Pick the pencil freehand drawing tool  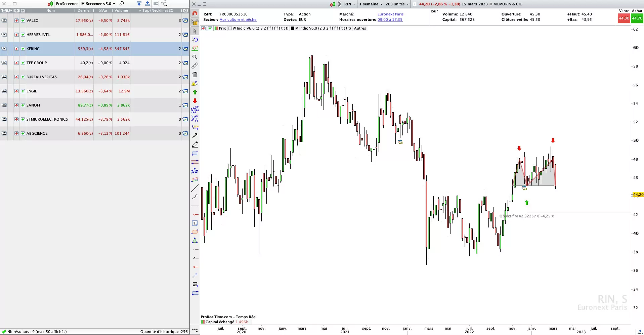[195, 144]
